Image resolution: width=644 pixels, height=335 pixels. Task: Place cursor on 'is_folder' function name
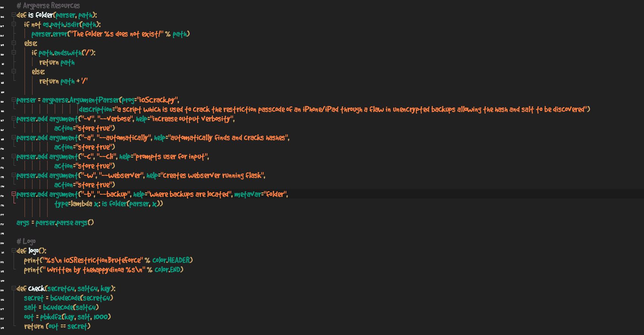pos(41,15)
